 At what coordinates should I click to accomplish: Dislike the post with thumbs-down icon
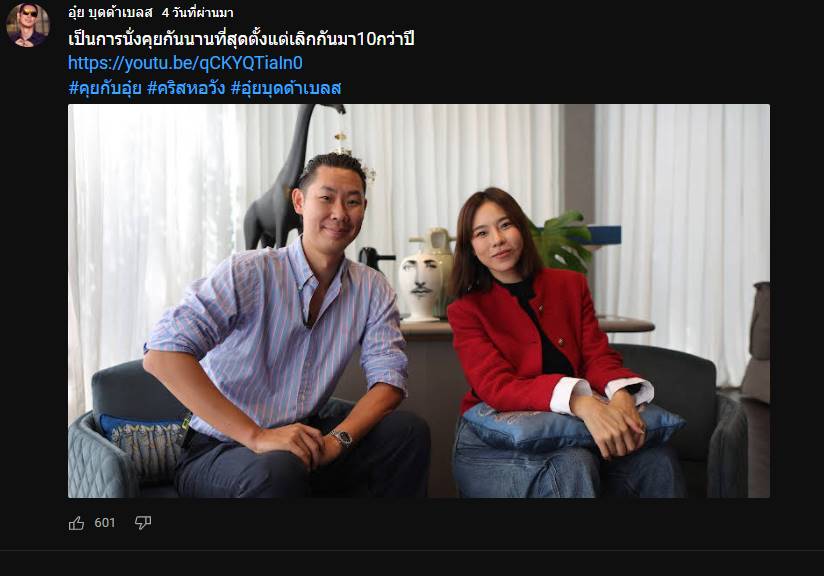click(143, 523)
